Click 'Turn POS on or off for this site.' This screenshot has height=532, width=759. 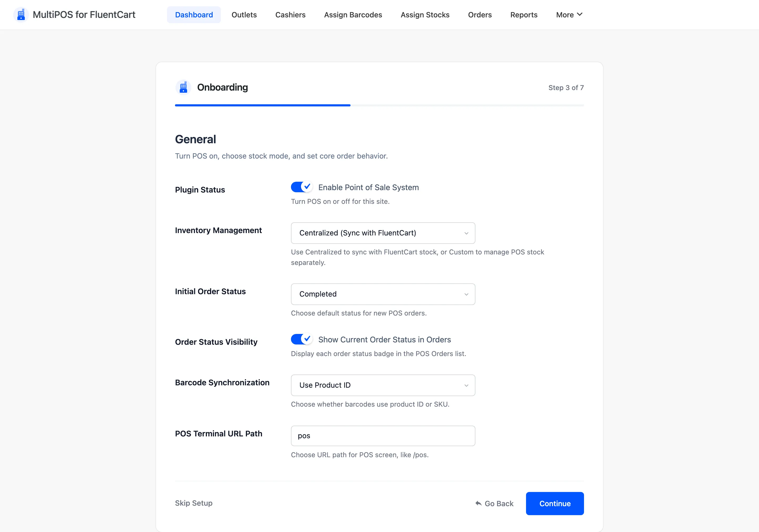click(x=340, y=201)
